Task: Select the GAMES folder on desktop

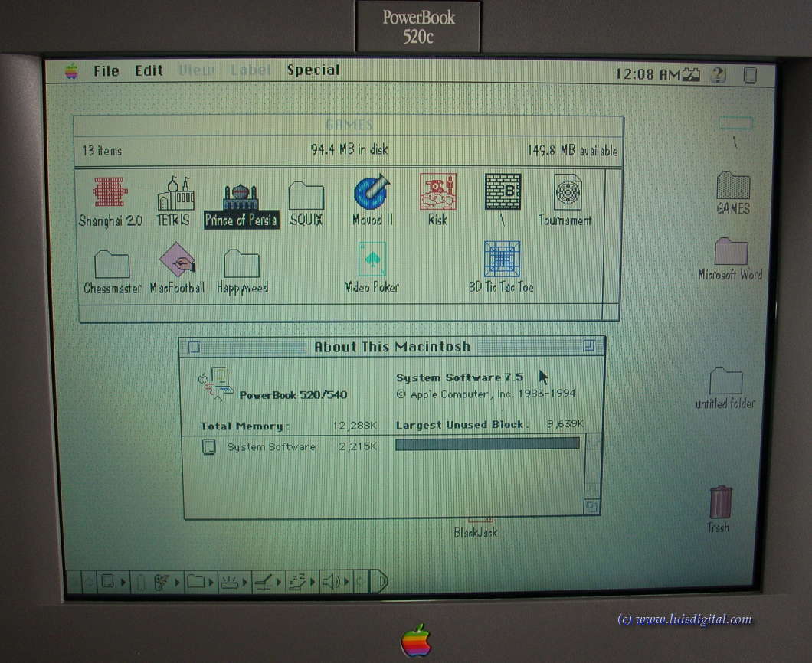Action: (733, 185)
